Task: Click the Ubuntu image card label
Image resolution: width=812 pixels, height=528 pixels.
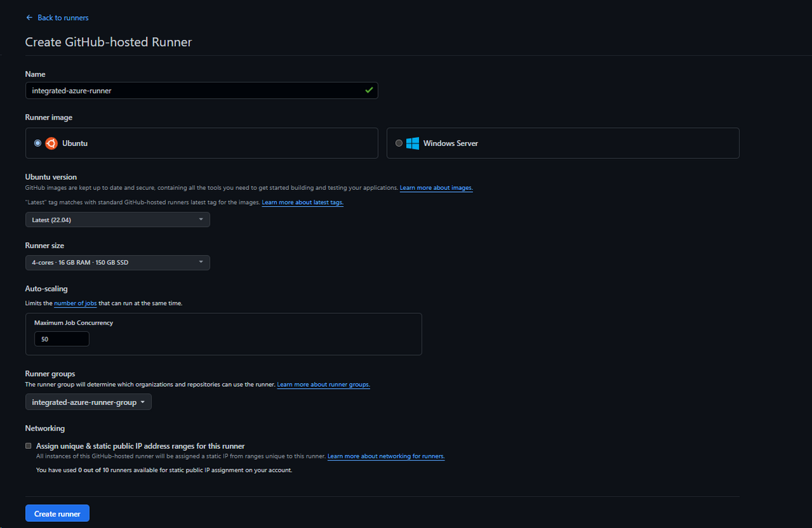Action: click(x=75, y=143)
